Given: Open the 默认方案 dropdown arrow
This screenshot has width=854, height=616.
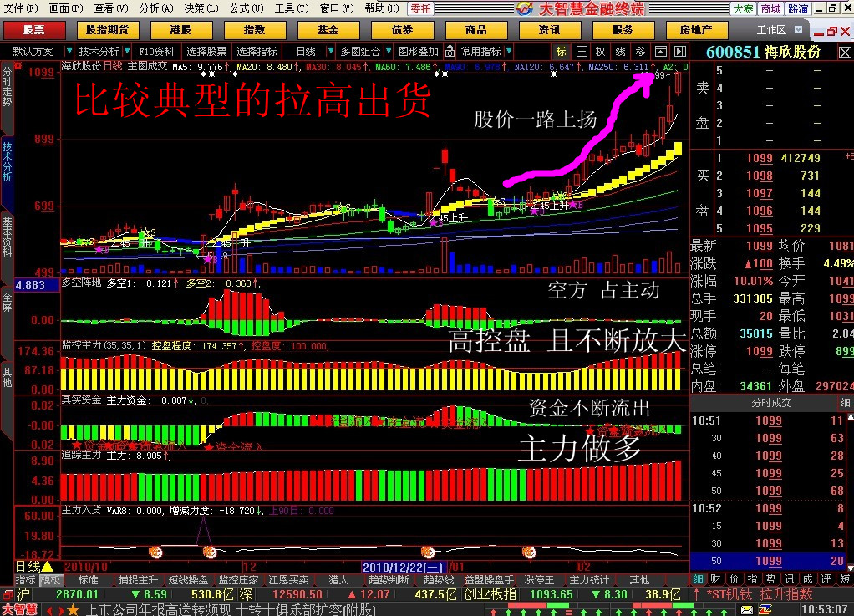Looking at the screenshot, I should click(x=69, y=51).
